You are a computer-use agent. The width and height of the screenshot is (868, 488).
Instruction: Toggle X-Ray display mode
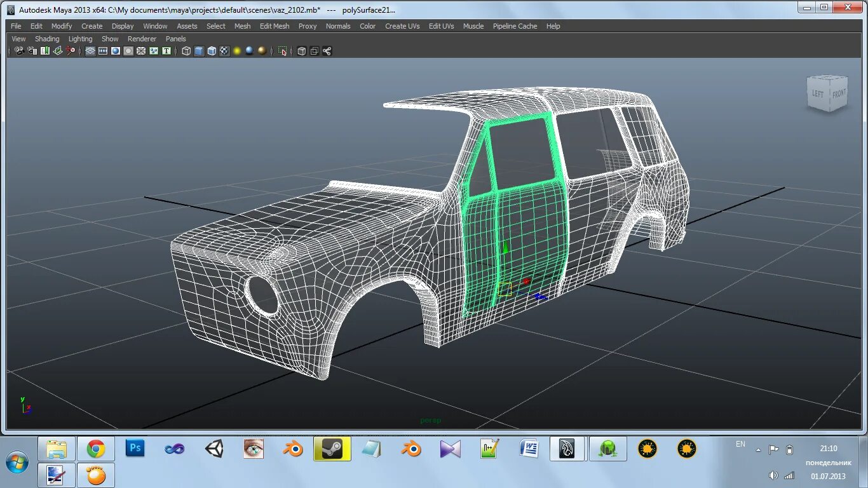coord(302,51)
